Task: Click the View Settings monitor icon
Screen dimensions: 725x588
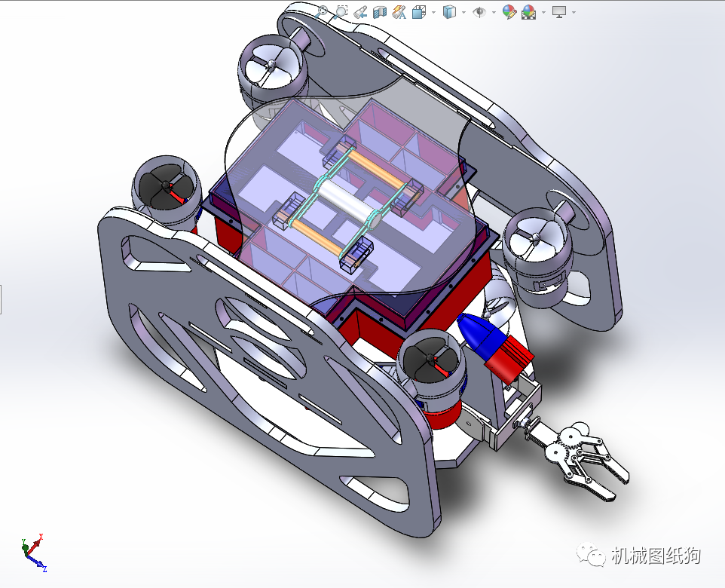Action: pyautogui.click(x=559, y=11)
